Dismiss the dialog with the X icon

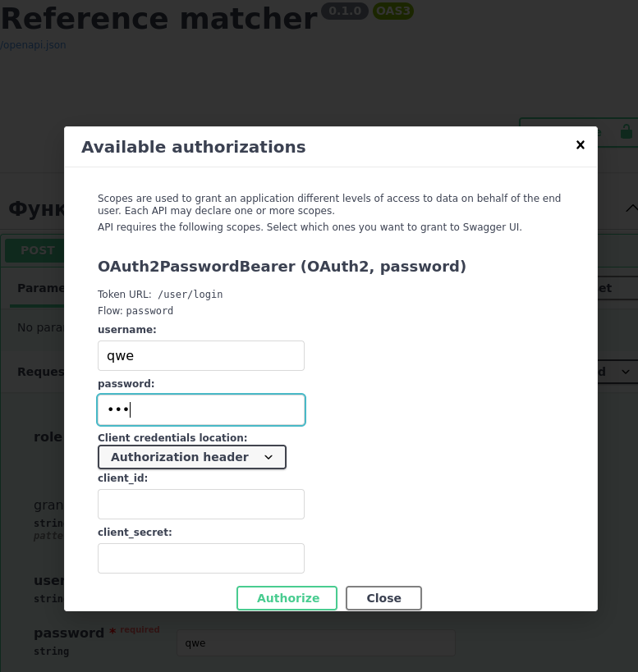point(581,145)
